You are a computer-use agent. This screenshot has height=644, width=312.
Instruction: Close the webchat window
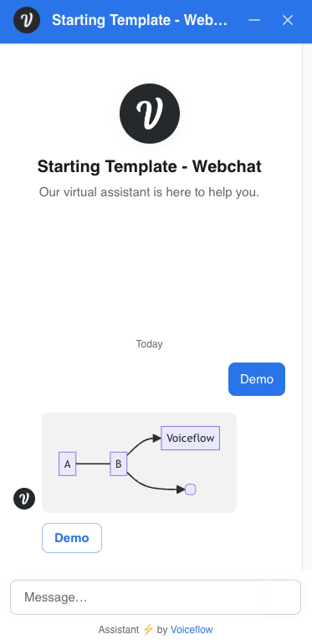click(x=288, y=20)
